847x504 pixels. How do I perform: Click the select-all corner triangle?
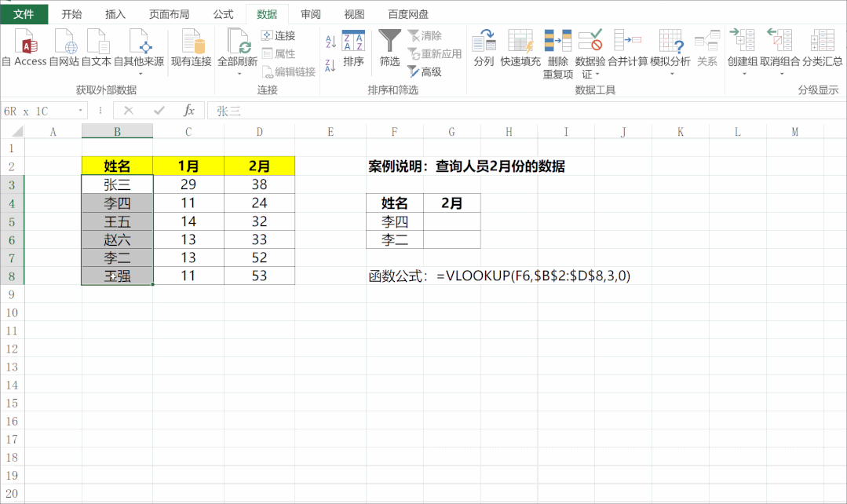(x=17, y=131)
